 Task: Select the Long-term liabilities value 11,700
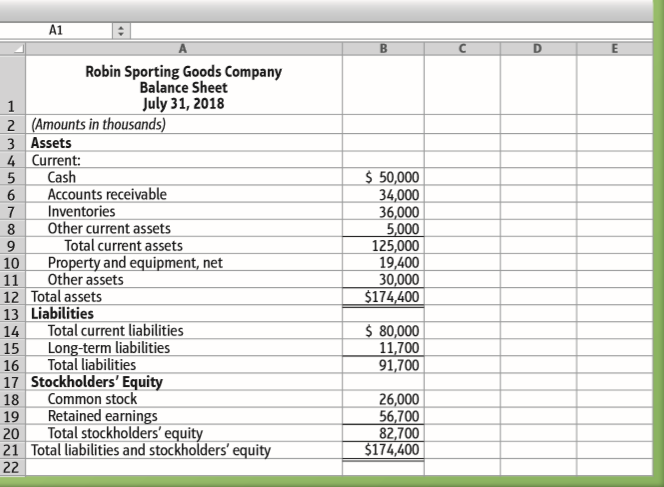400,348
